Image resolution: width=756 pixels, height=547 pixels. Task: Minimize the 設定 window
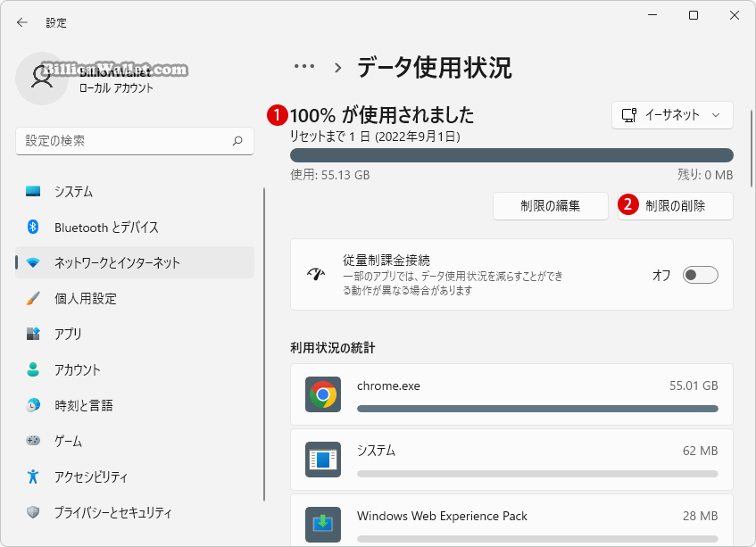click(x=652, y=15)
